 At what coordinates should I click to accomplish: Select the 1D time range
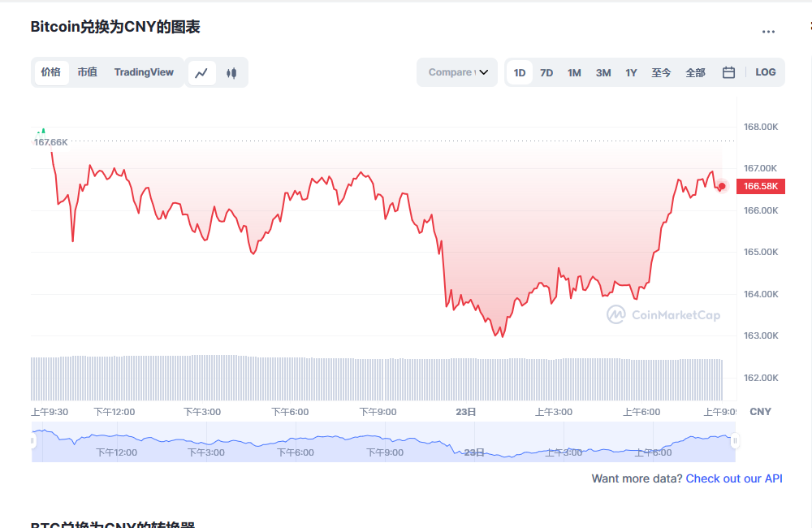520,72
